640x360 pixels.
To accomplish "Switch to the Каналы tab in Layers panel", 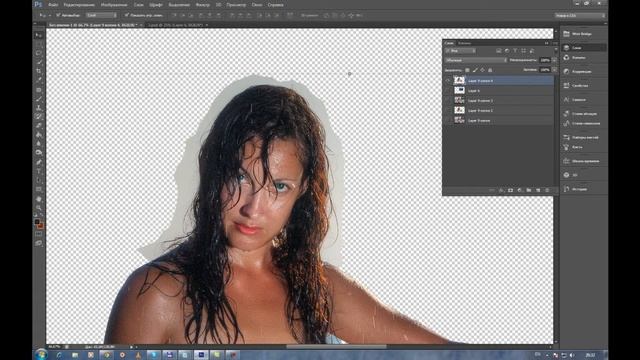I will (x=464, y=43).
